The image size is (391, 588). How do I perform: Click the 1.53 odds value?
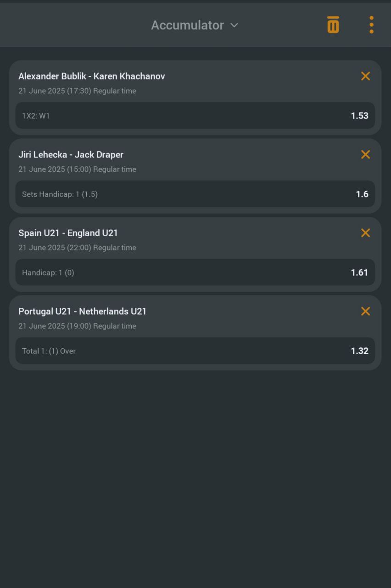[x=359, y=116]
